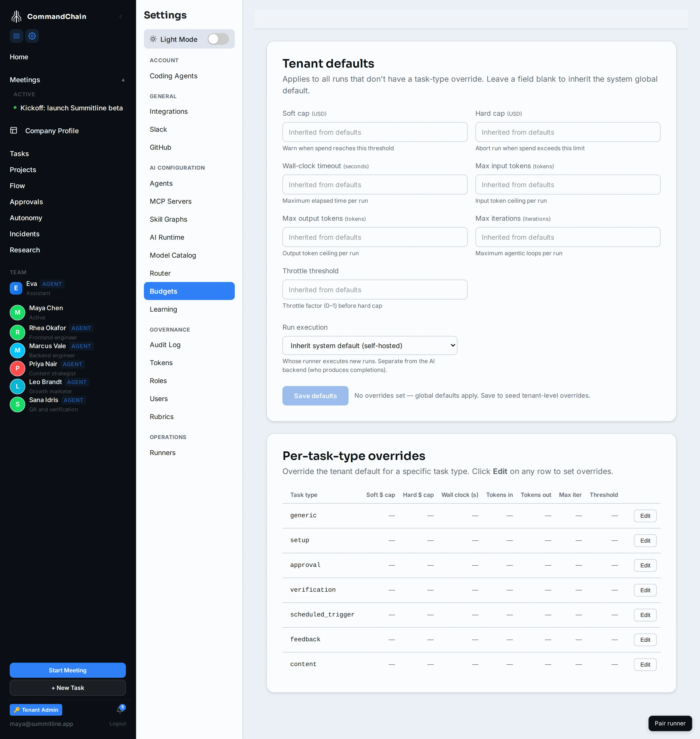This screenshot has width=700, height=739.
Task: Open Router settings
Action: 189,273
